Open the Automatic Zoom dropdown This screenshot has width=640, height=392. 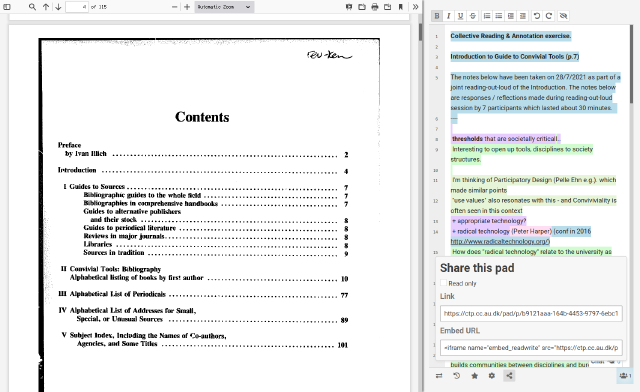pos(224,7)
